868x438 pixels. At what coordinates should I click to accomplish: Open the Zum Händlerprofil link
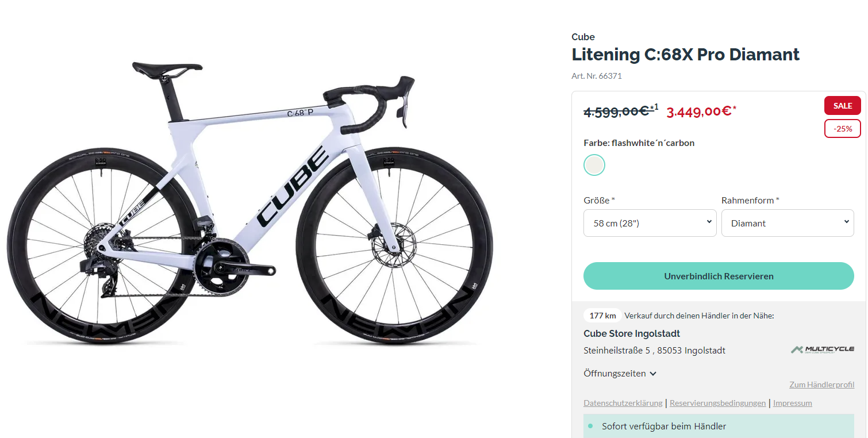[821, 385]
